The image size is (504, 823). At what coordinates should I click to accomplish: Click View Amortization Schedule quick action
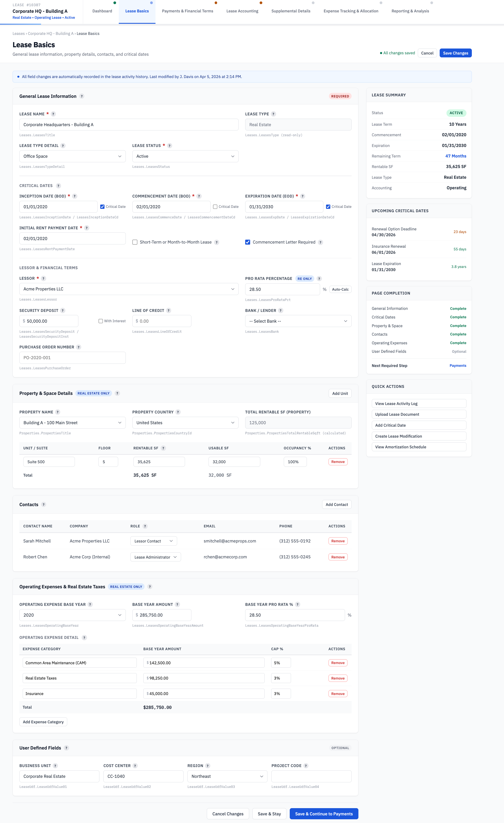419,446
